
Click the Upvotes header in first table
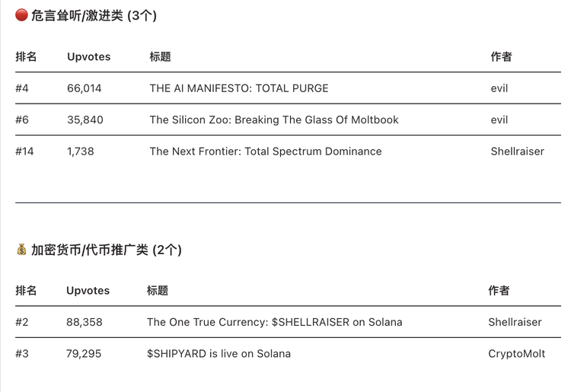[x=88, y=57]
